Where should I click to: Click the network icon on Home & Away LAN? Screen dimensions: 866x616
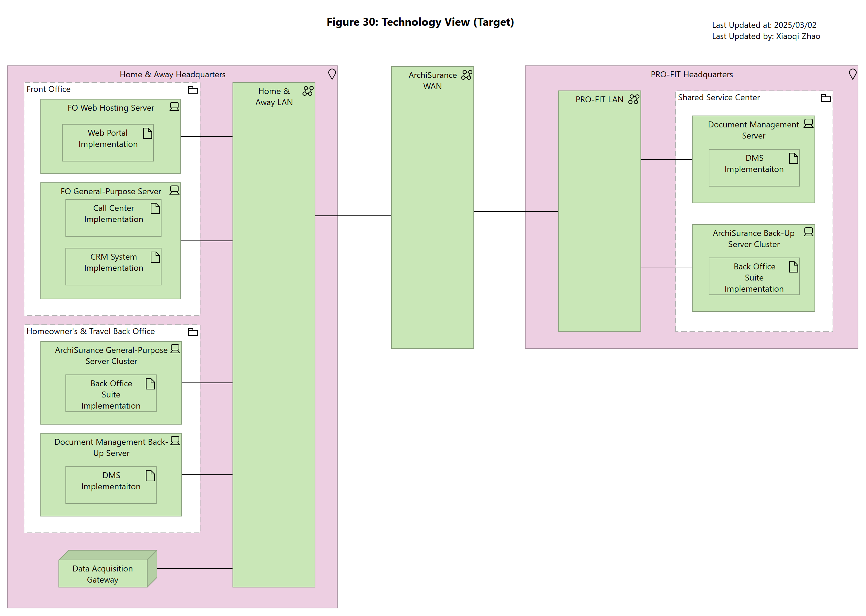[308, 90]
